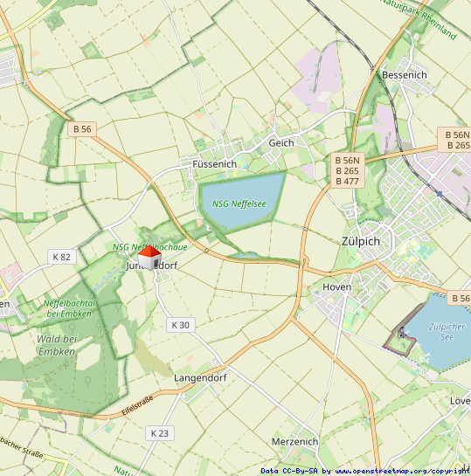Click the B 56 road shield near Füssenich

82,129
